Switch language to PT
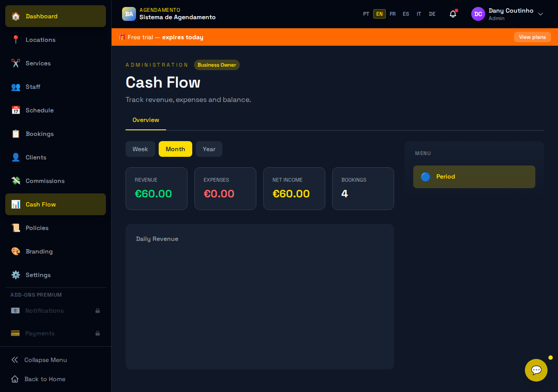The image size is (558, 392). [366, 14]
